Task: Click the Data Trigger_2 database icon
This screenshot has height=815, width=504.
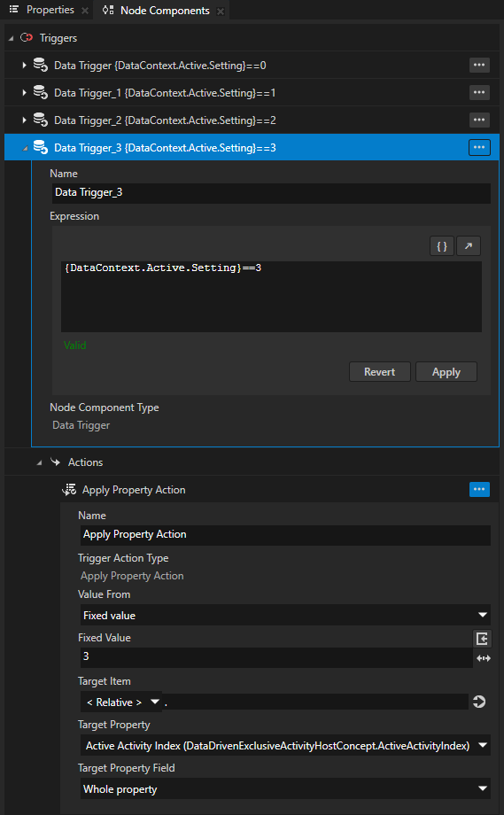Action: coord(41,120)
